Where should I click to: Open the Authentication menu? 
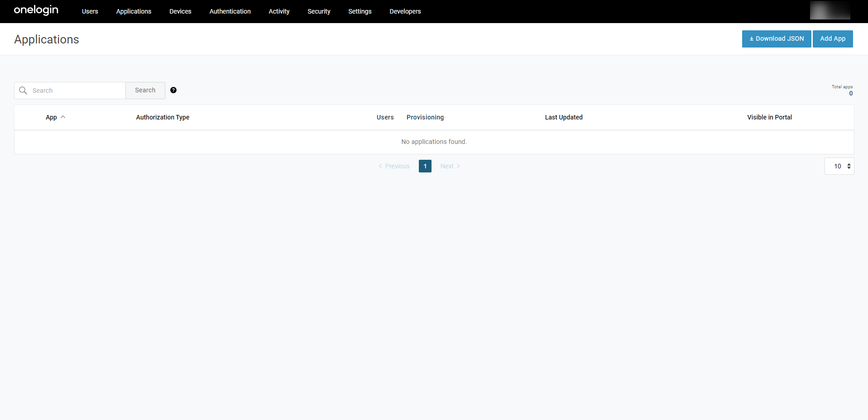(230, 11)
